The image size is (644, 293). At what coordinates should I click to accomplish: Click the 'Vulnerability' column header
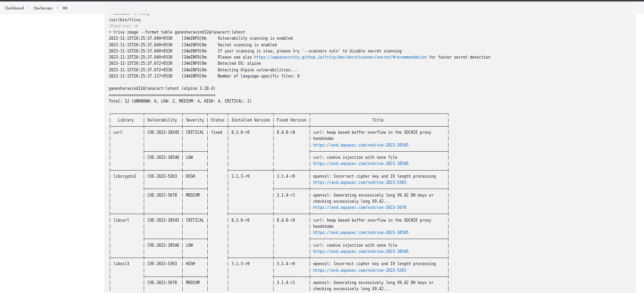[x=162, y=120]
